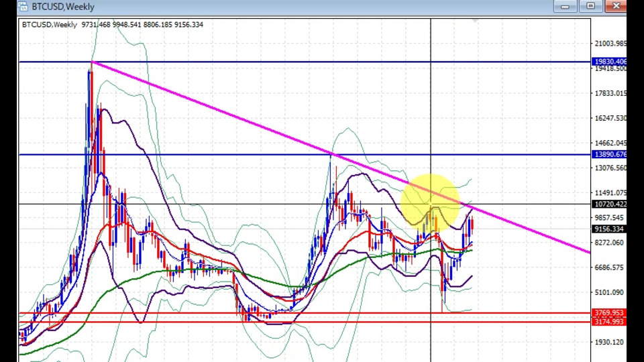Click the 21003.985 price scale value
644x362 pixels.
pos(610,44)
